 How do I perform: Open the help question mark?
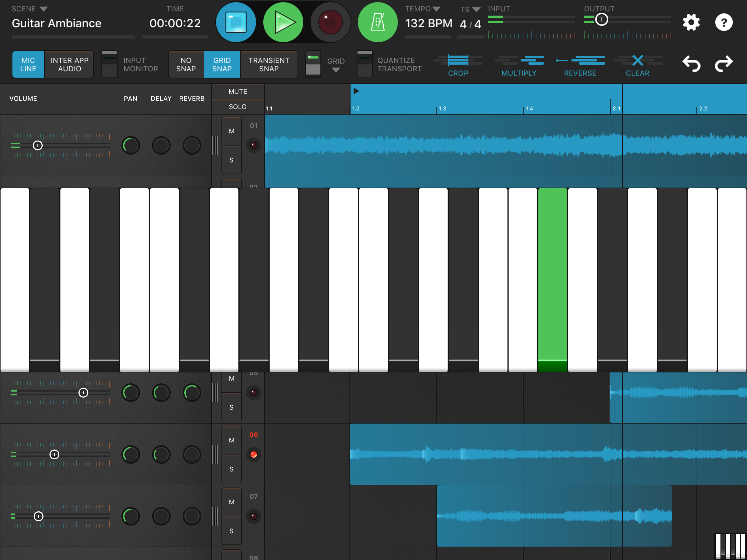point(723,23)
